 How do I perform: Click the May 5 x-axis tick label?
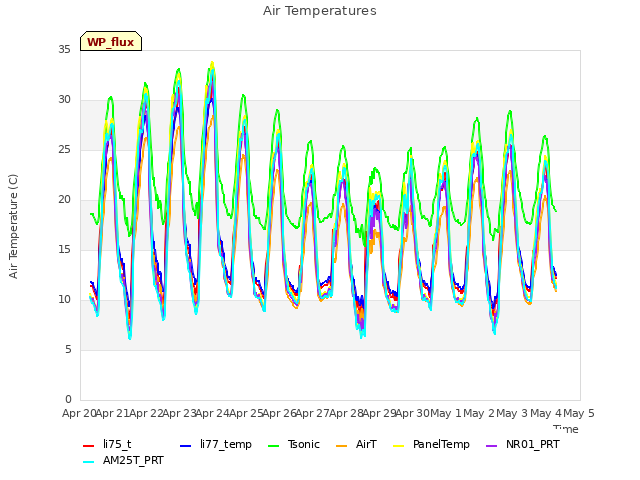pyautogui.click(x=579, y=413)
